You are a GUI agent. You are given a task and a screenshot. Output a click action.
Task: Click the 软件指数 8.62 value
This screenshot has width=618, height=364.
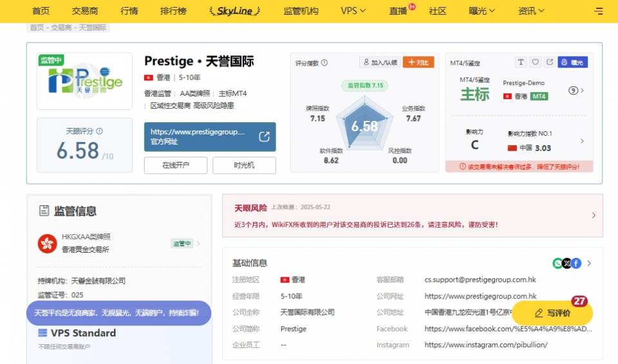click(331, 160)
